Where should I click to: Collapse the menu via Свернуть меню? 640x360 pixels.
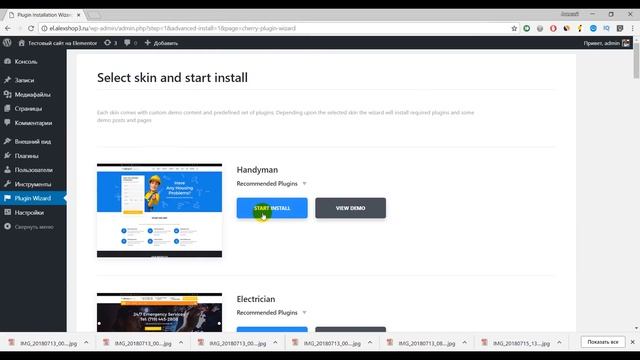(33, 227)
